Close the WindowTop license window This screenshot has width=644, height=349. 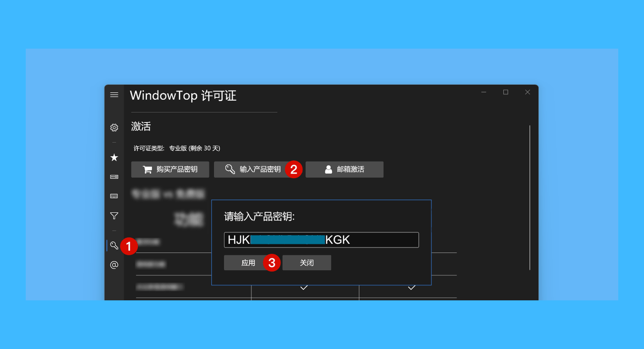527,92
